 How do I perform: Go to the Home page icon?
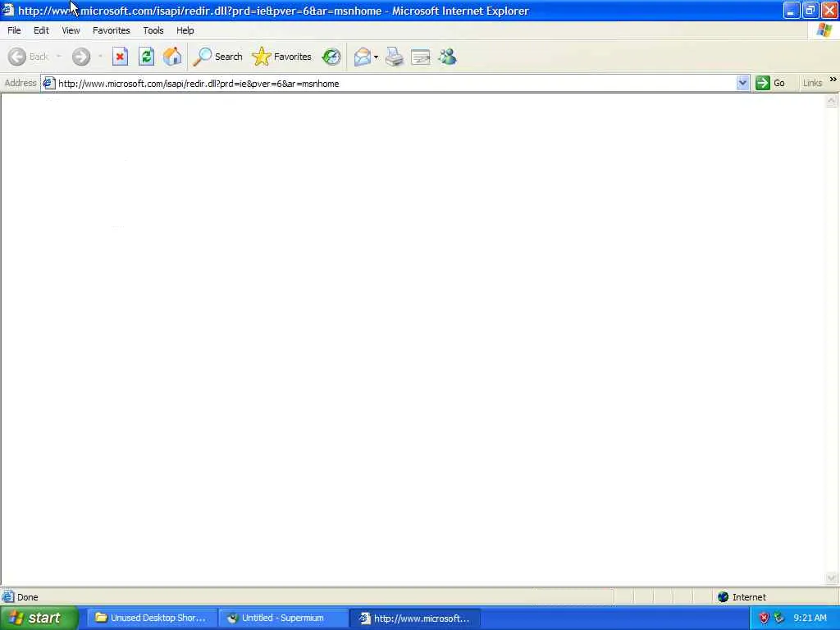click(x=172, y=57)
